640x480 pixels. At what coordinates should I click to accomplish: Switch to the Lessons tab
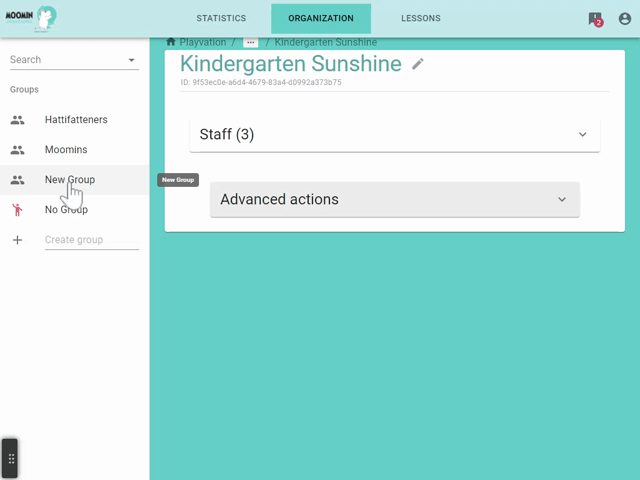(x=421, y=18)
